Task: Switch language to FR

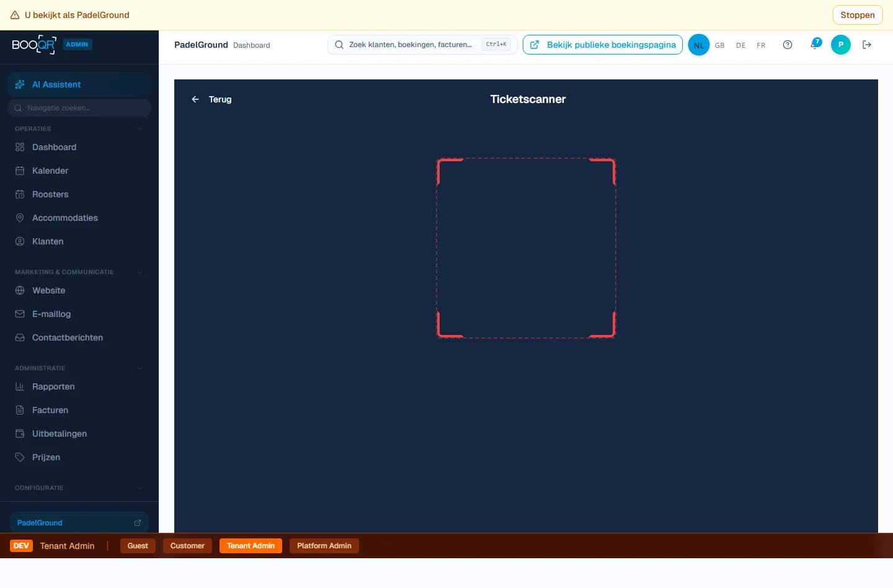Action: [761, 45]
